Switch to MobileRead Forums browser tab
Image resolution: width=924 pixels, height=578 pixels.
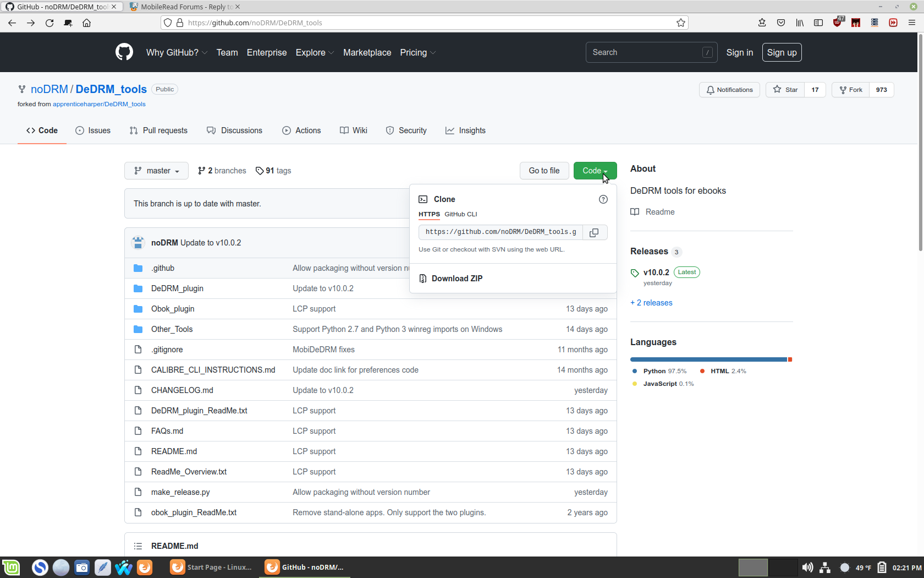(187, 7)
